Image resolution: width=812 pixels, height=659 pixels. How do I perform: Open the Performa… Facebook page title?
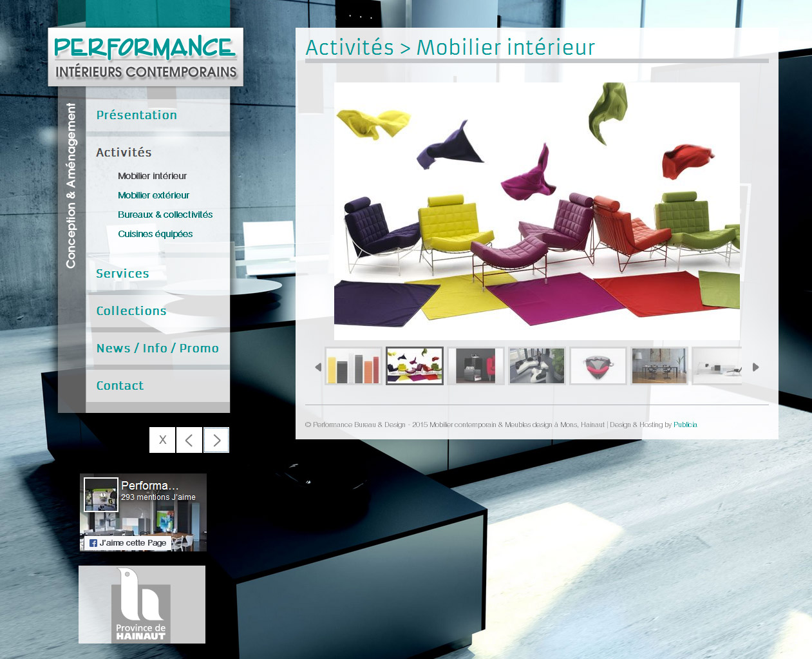(x=149, y=486)
